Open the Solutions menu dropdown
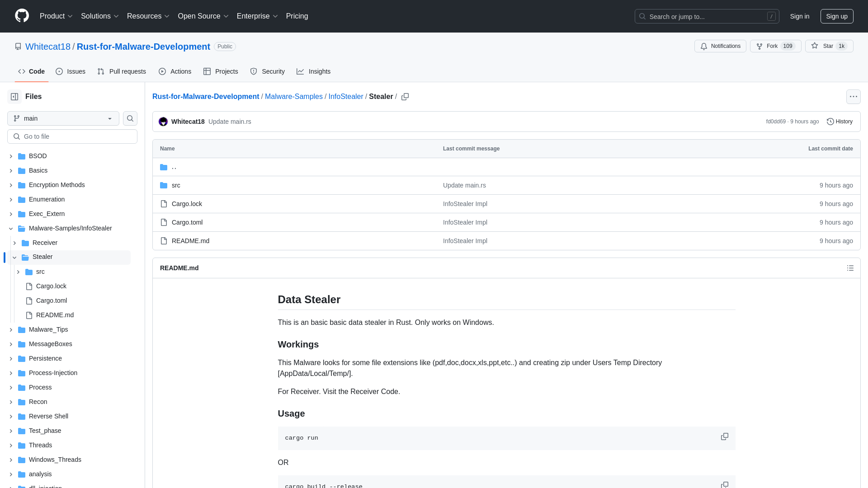This screenshot has height=488, width=868. [x=99, y=16]
